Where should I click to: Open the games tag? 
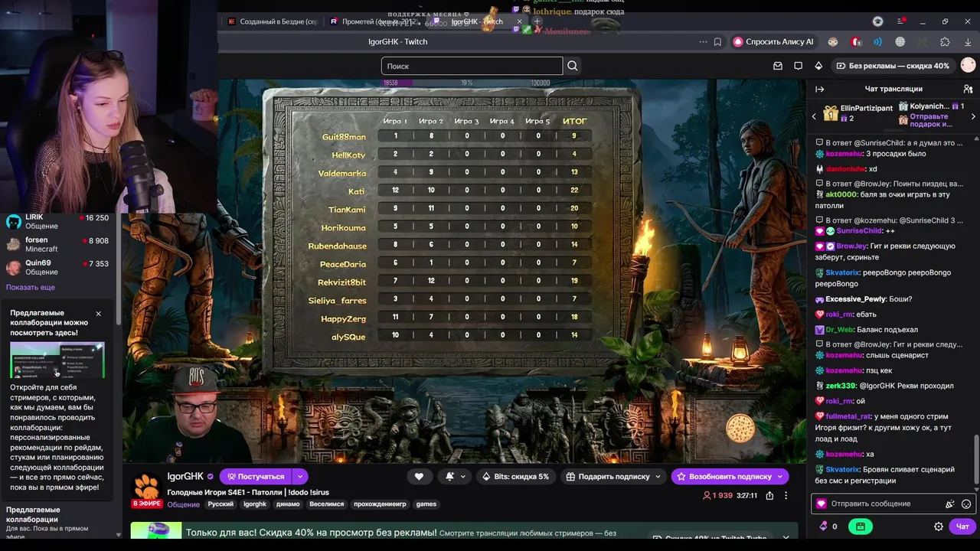tap(426, 504)
